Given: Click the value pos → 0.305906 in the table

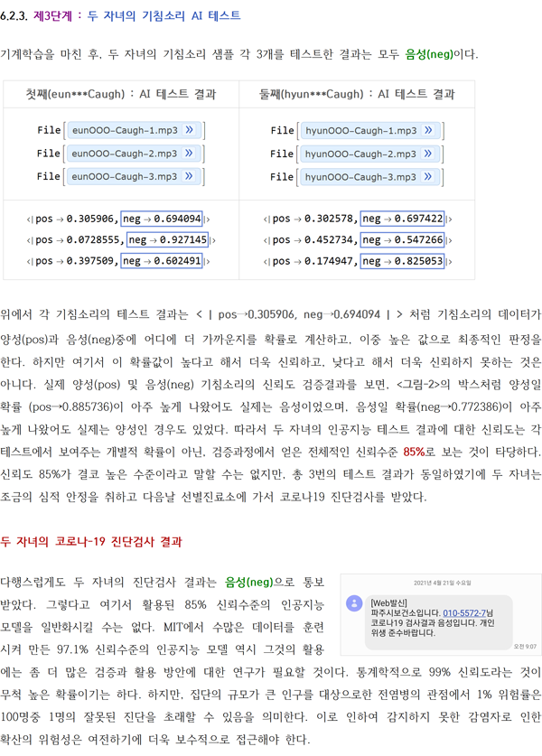Looking at the screenshot, I should point(74,219).
